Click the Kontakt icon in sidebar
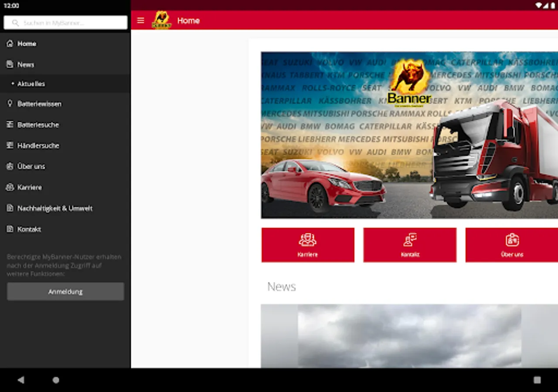This screenshot has width=558, height=392. point(10,229)
